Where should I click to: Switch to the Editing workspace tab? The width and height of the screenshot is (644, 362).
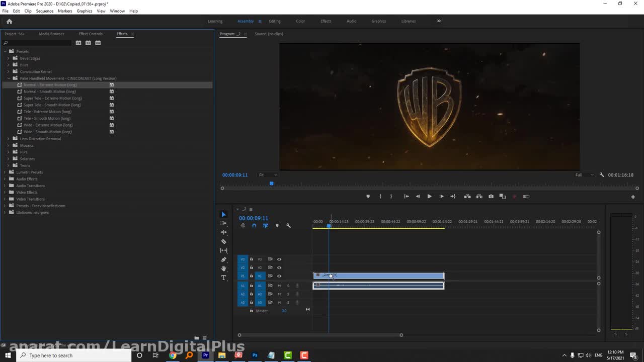coord(274,21)
